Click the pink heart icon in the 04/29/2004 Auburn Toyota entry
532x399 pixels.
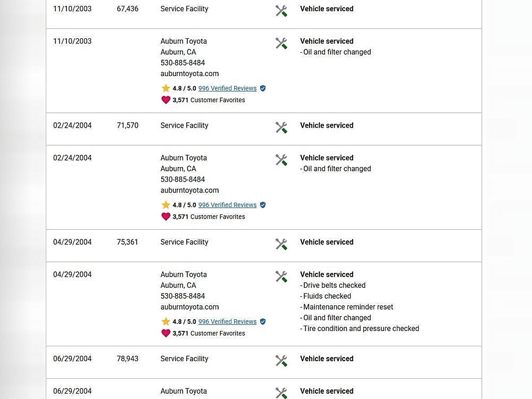[x=165, y=333]
